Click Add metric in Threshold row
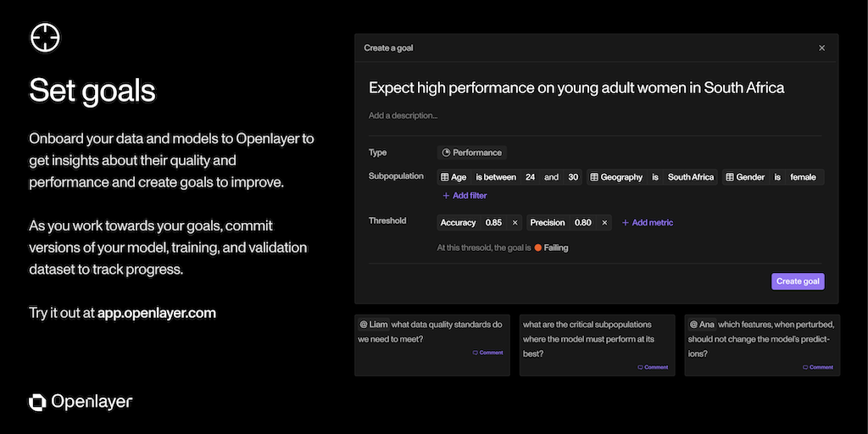 [648, 223]
